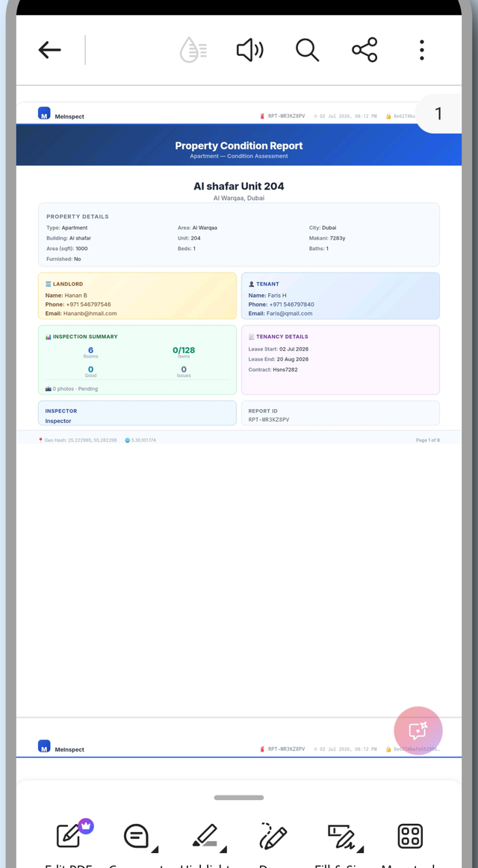Screen dimensions: 478x868
Task: Click the INSPECTION SUMMARY header
Action: coord(81,337)
